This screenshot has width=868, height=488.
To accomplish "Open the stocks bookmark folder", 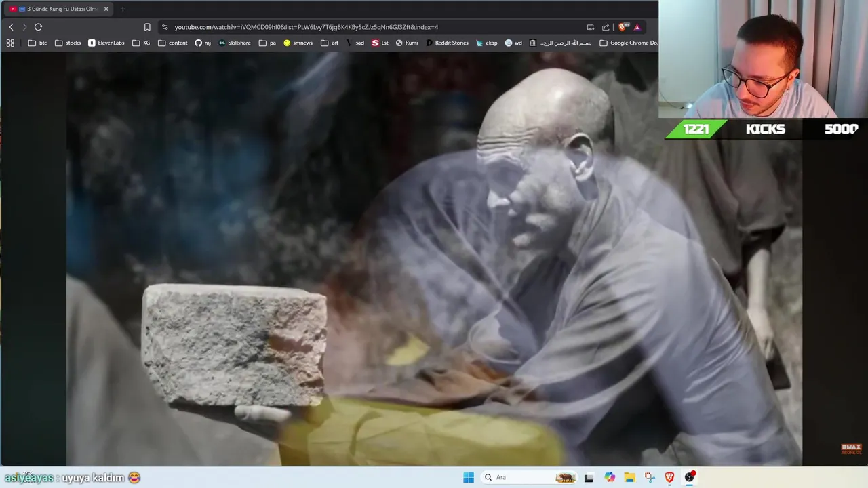I will point(68,43).
